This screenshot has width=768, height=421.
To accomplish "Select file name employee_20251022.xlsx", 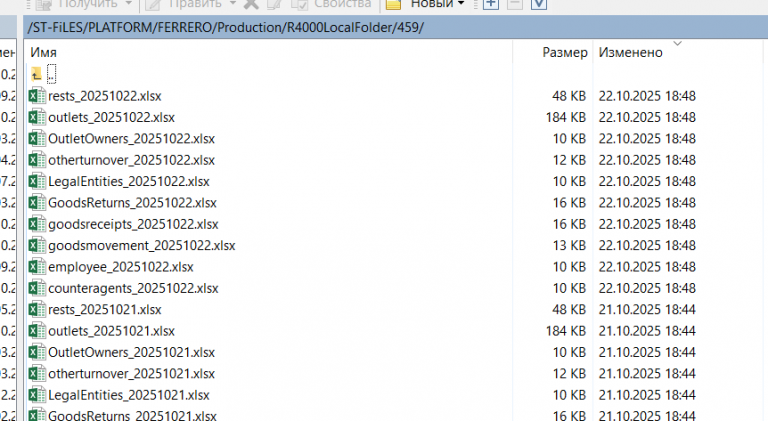I will (120, 267).
